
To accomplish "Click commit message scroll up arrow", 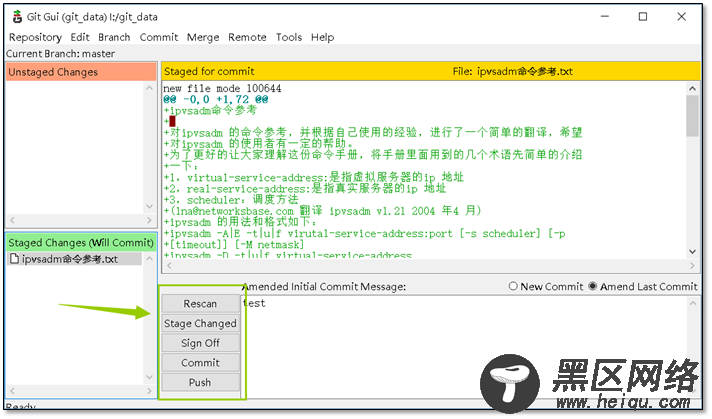I will coord(692,303).
